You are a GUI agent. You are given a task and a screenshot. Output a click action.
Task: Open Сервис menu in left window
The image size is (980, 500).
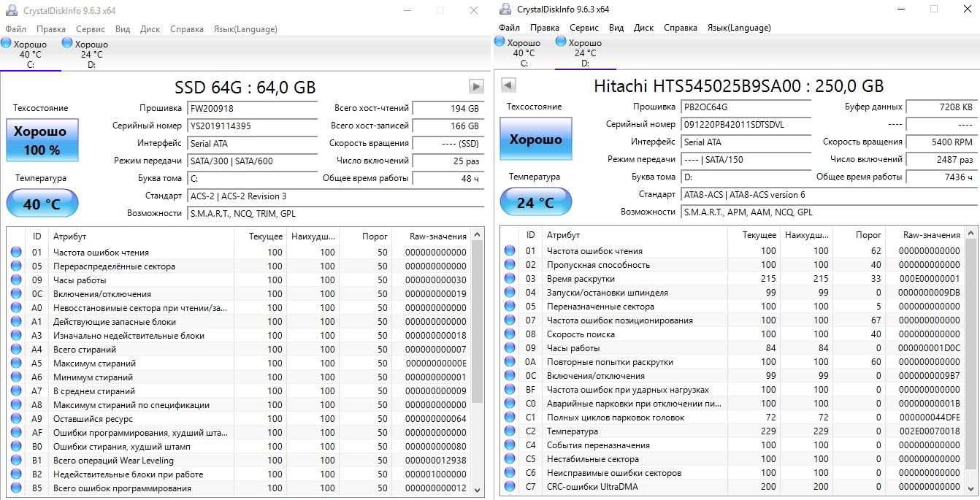click(90, 29)
